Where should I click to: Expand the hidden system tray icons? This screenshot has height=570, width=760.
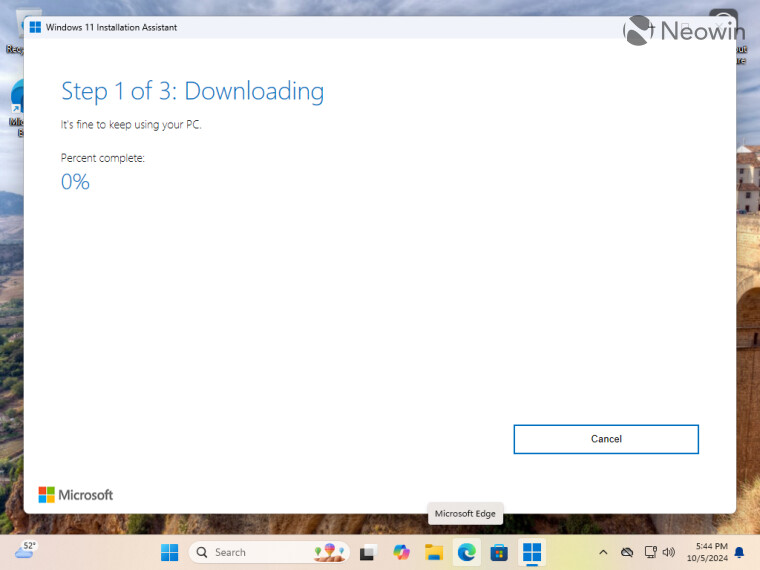pos(603,552)
